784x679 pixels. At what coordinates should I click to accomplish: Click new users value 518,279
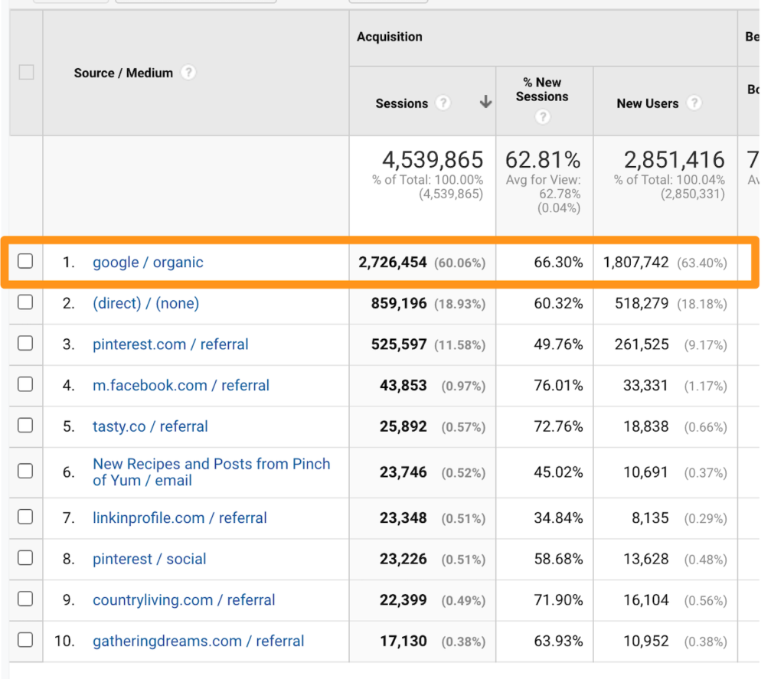pos(642,303)
